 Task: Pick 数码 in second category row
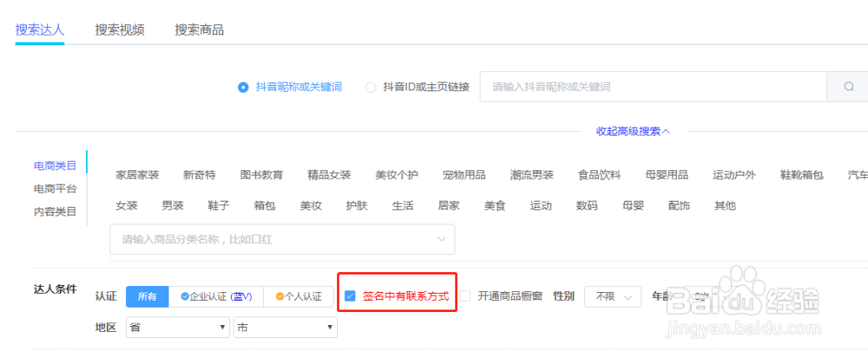[587, 205]
